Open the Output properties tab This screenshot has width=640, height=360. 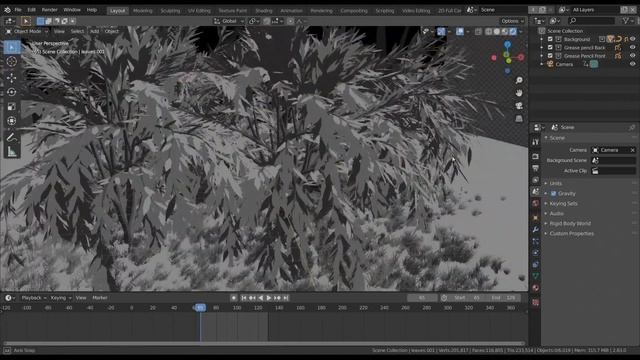click(536, 168)
